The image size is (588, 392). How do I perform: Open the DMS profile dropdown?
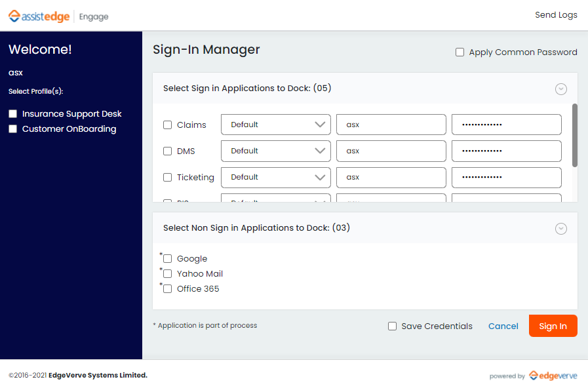[275, 151]
